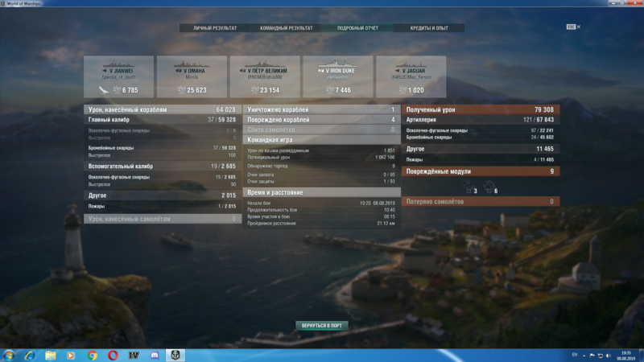The width and height of the screenshot is (644, 362).
Task: Click the World of Warships taskbar icon
Action: [x=176, y=355]
